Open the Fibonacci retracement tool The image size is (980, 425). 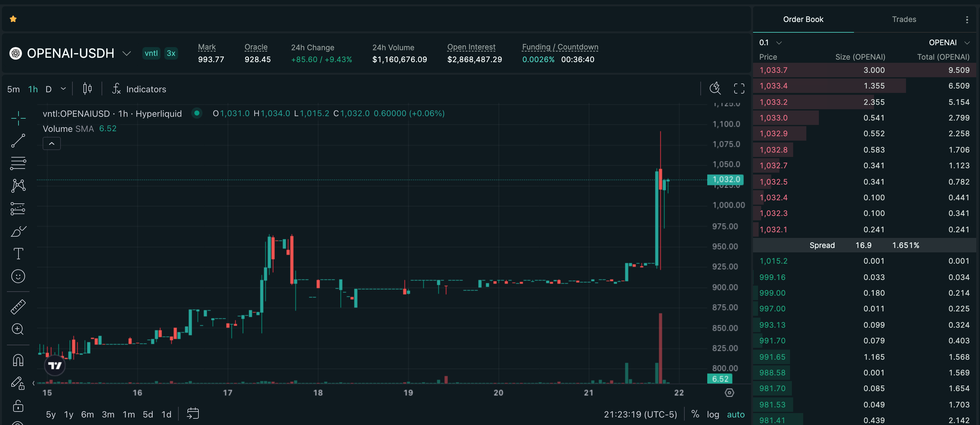click(x=18, y=163)
